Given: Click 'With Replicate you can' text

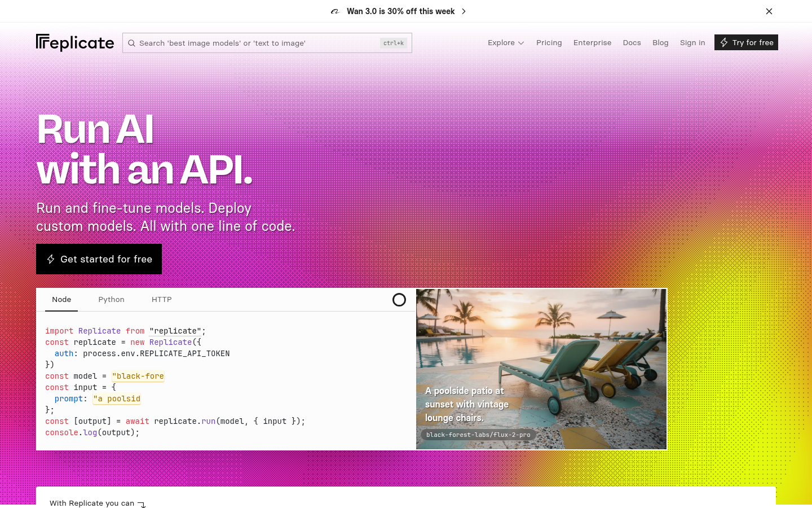Looking at the screenshot, I should click(92, 503).
